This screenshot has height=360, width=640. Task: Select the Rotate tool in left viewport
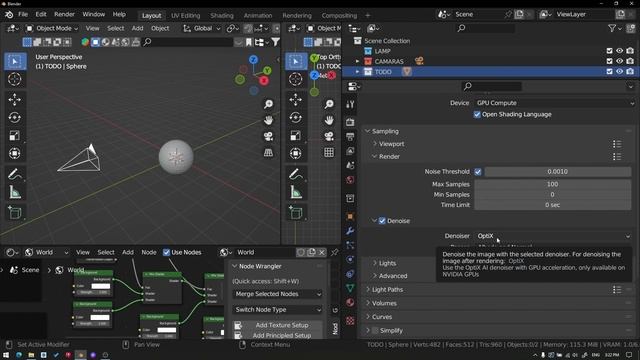click(x=15, y=118)
